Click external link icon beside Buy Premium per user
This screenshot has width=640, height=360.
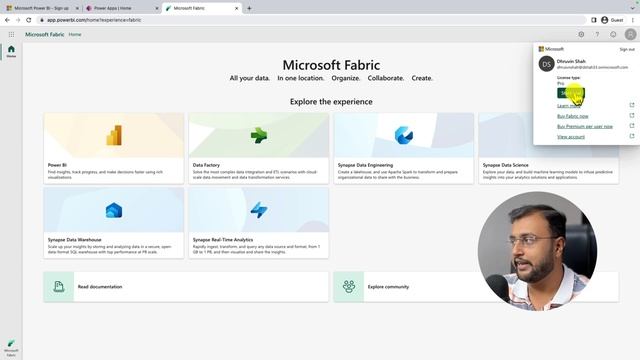click(x=632, y=126)
